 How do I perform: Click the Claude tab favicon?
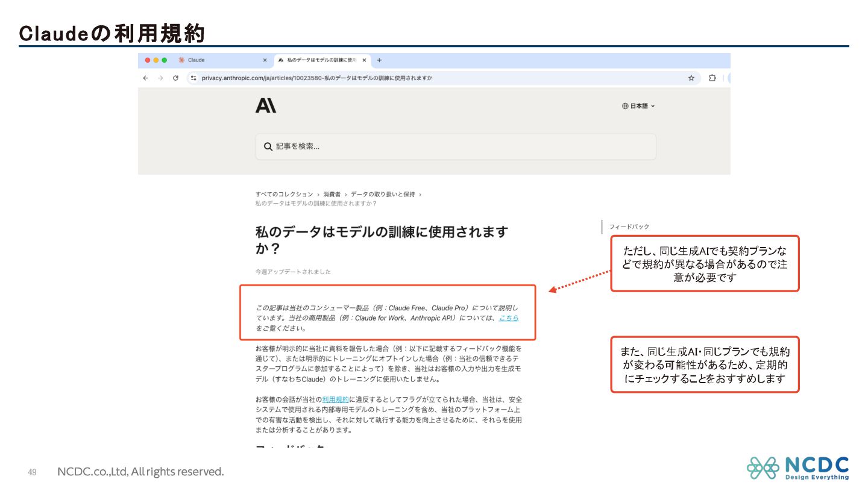(181, 60)
